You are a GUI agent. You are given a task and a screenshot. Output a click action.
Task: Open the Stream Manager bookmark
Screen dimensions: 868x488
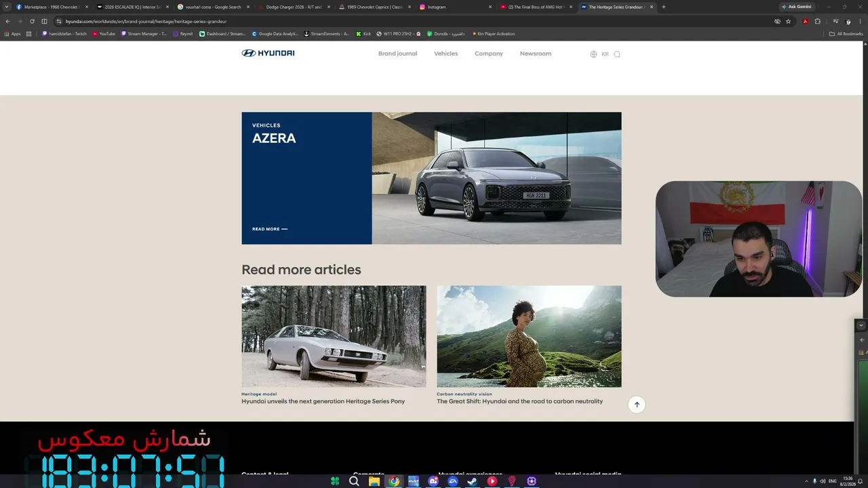[x=144, y=34]
